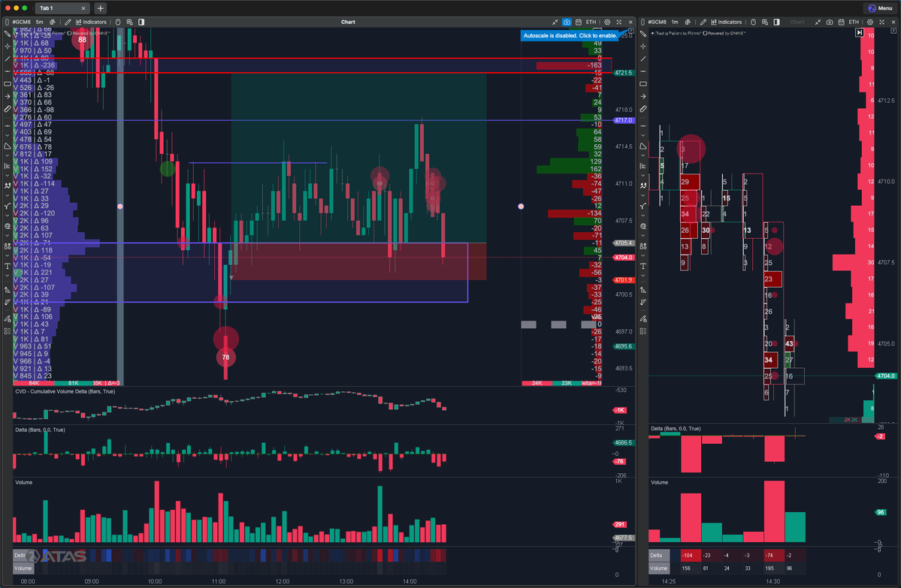Open left chart settings gear
Viewport: 901px width, 588px height.
tap(607, 22)
